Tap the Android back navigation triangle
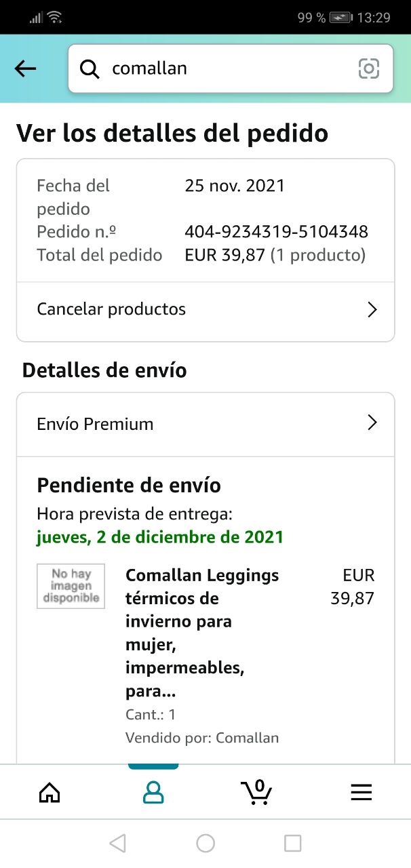This screenshot has width=411, height=868. (117, 843)
